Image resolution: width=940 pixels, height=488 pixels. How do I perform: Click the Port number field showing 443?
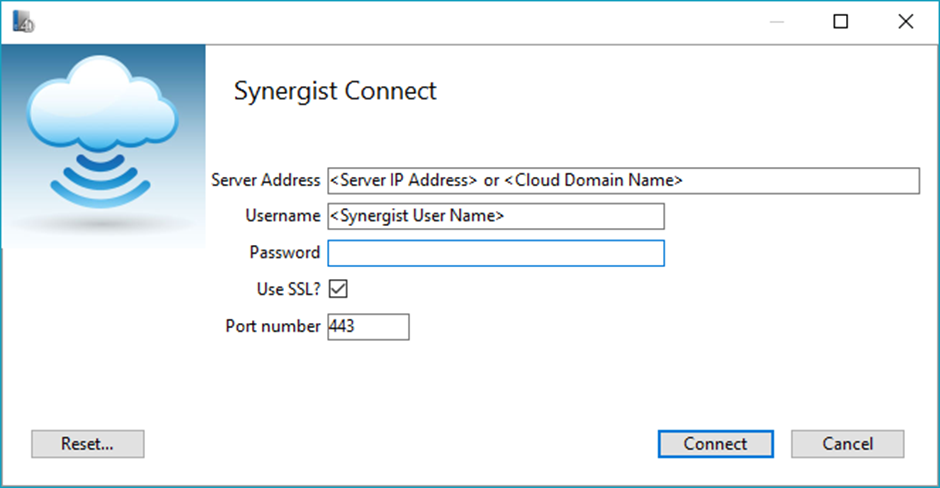click(x=368, y=327)
